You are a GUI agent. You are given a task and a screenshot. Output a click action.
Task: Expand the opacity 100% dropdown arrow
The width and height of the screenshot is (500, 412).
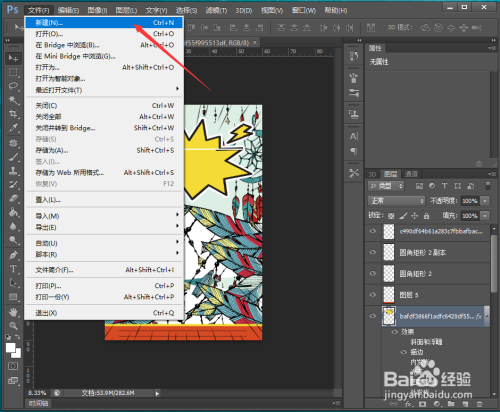coord(485,201)
